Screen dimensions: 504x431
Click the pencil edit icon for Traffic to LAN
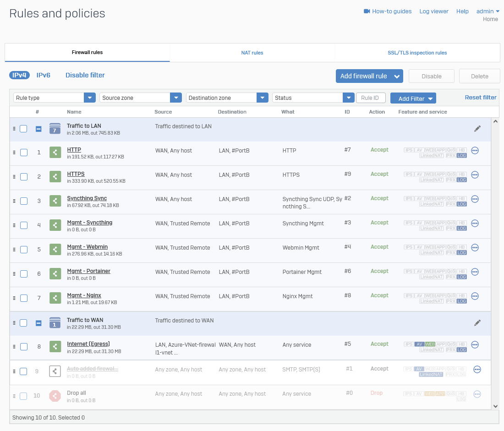coord(477,129)
